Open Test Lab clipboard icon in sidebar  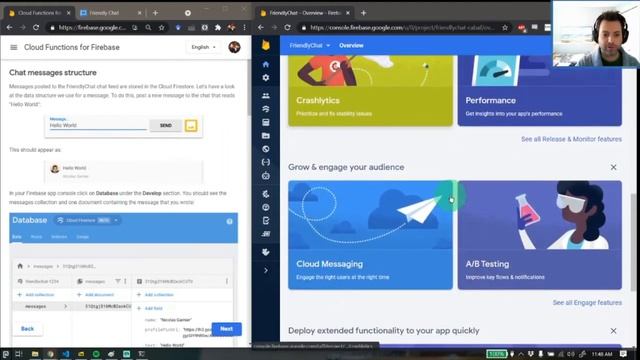[266, 221]
